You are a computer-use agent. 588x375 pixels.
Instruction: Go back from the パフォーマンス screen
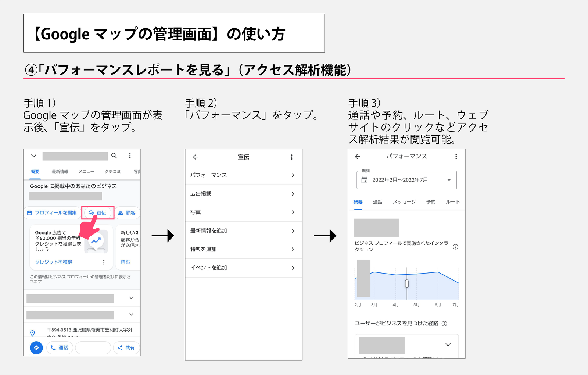tap(357, 157)
